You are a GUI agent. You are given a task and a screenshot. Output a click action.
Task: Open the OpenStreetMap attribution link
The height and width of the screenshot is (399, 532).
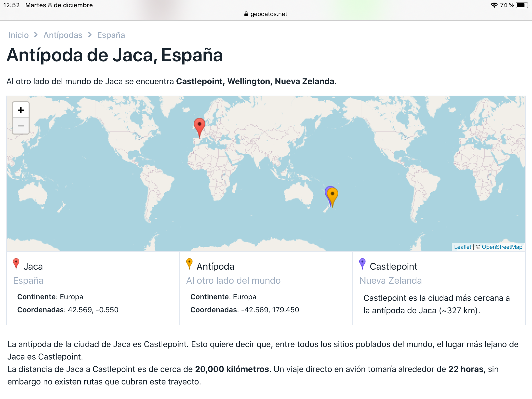502,247
